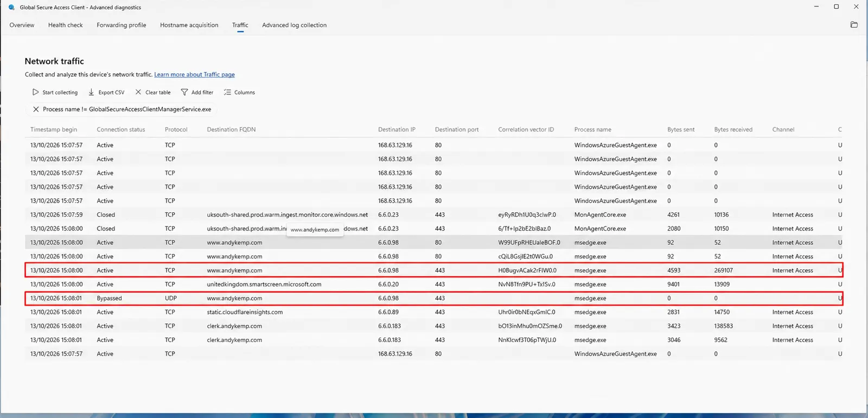Sort by the Bytes sent column header
This screenshot has height=418, width=868.
pyautogui.click(x=681, y=130)
